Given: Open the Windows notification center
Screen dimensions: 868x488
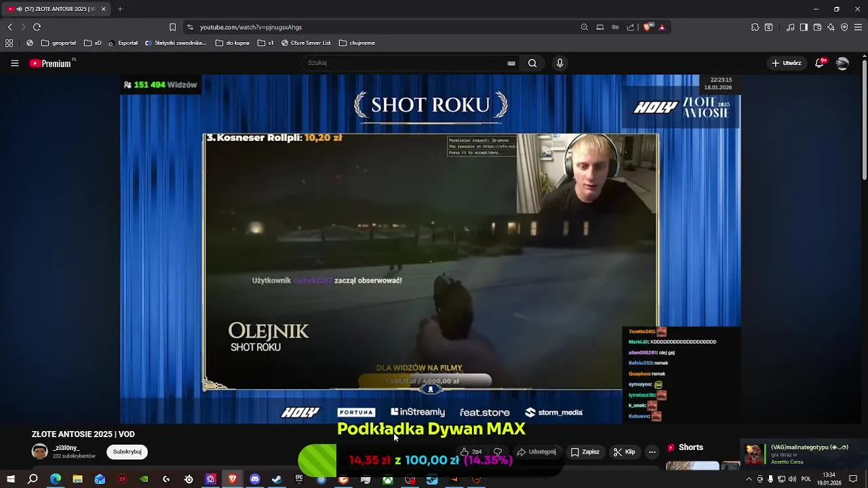Looking at the screenshot, I should point(853,479).
